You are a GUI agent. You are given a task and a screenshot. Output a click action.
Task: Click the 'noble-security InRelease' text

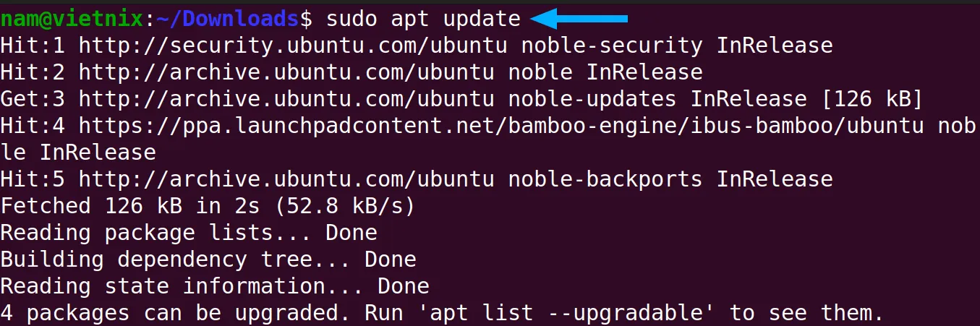pyautogui.click(x=677, y=46)
